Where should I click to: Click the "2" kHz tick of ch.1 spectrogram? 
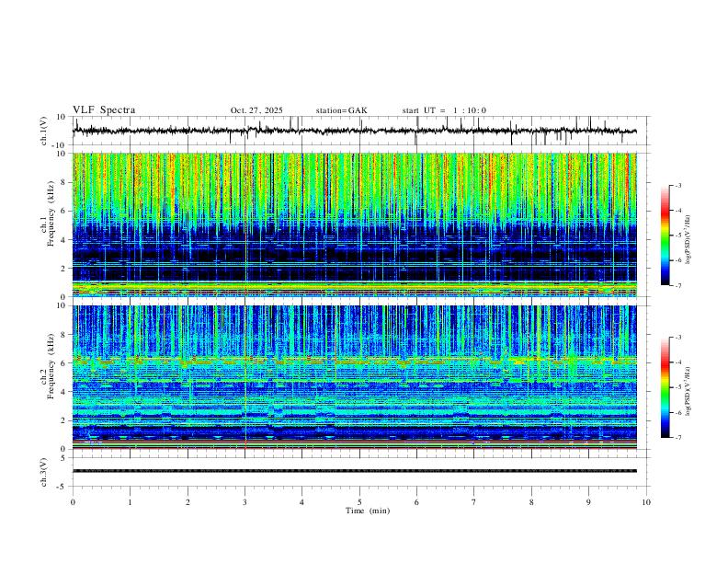coord(63,269)
